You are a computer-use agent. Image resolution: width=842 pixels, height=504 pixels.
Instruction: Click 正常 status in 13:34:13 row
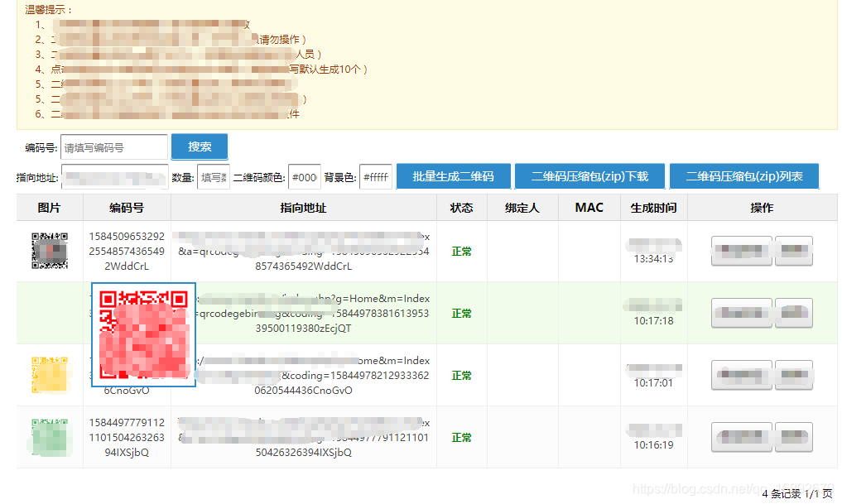click(461, 252)
